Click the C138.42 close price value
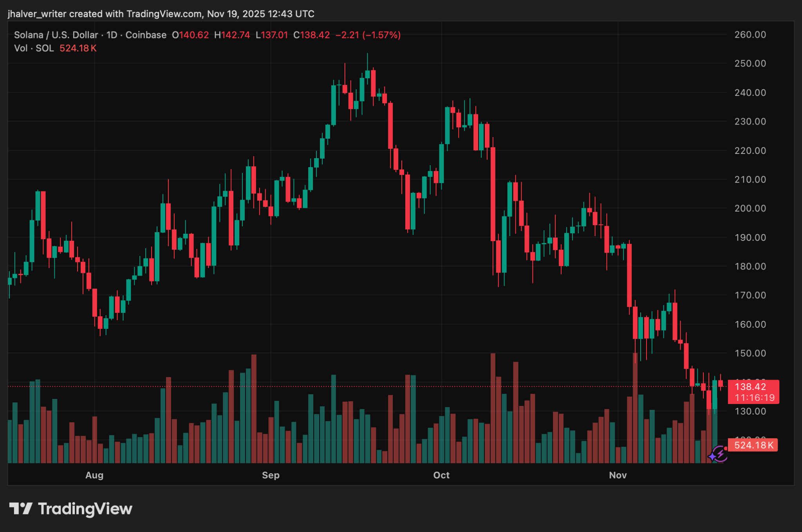Viewport: 802px width, 532px height. [309, 35]
